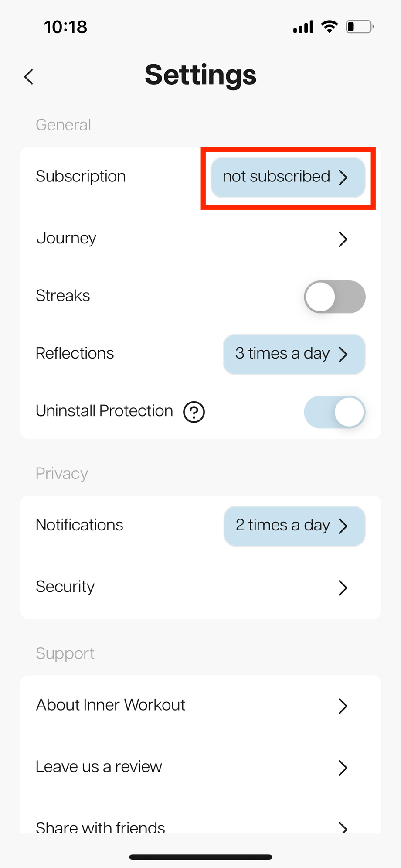The height and width of the screenshot is (868, 401).
Task: Open About Inner Workout
Action: coord(111,705)
